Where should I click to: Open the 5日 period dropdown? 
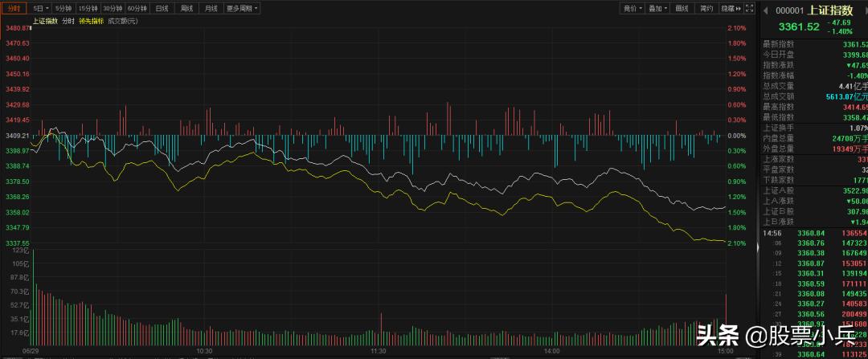coord(40,8)
